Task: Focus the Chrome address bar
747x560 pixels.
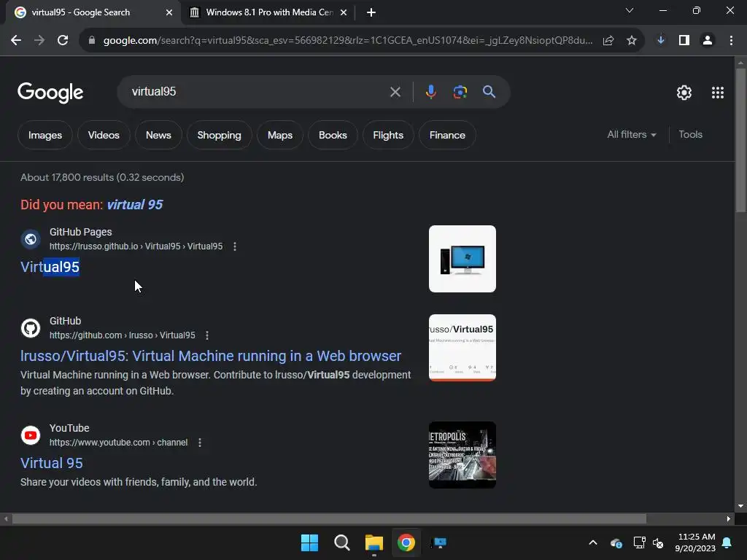Action: 348,41
